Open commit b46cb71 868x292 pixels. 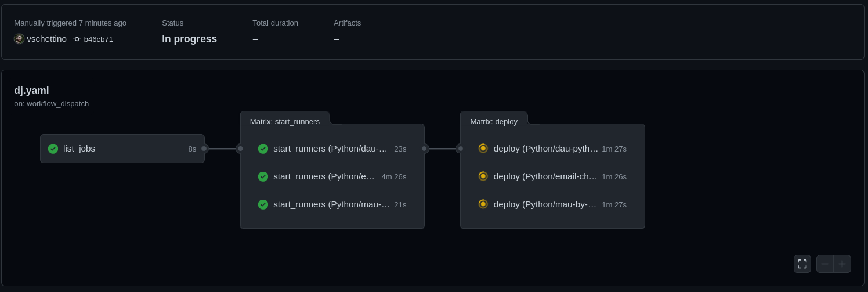click(x=99, y=39)
